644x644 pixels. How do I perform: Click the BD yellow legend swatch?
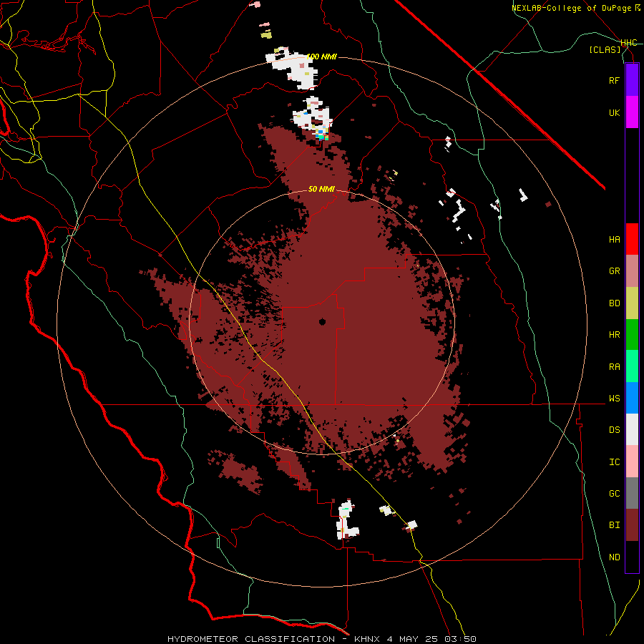click(632, 303)
